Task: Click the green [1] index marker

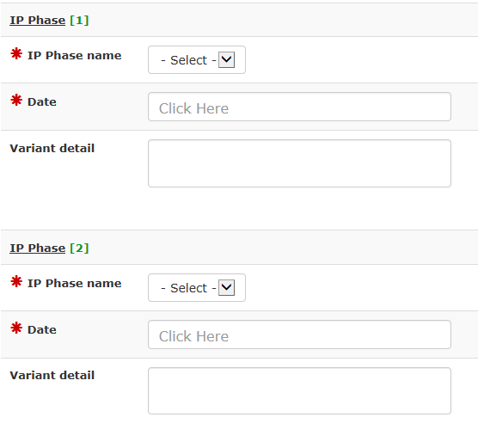Action: (79, 21)
